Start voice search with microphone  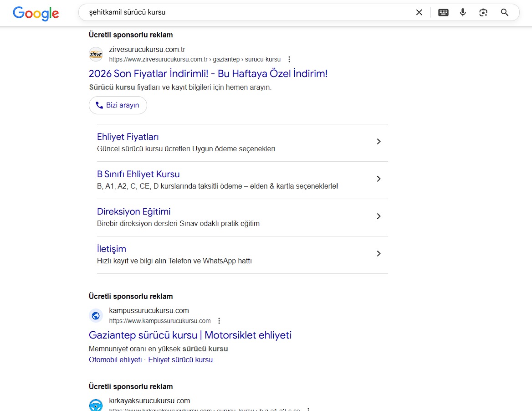click(463, 12)
